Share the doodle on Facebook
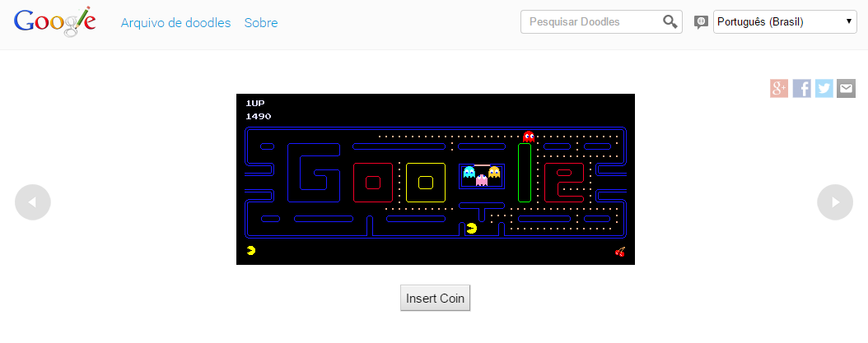 (801, 88)
